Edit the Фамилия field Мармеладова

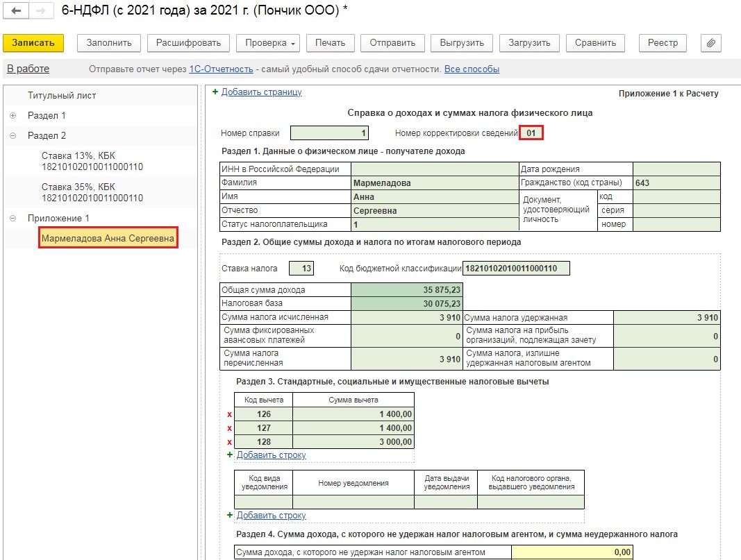pyautogui.click(x=435, y=183)
